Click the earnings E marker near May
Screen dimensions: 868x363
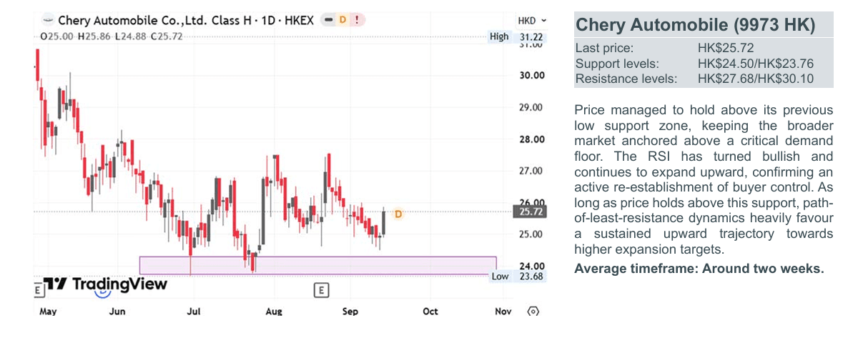click(39, 290)
